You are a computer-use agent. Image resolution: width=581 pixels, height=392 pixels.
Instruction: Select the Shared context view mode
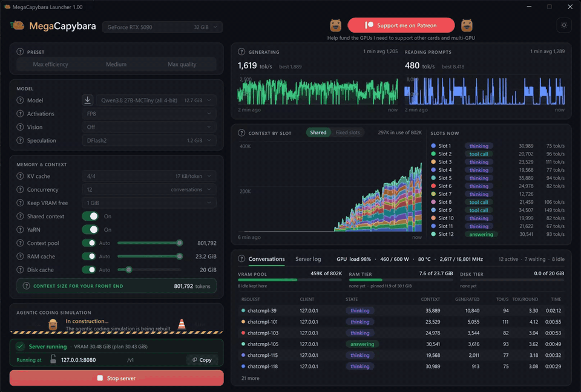[318, 132]
